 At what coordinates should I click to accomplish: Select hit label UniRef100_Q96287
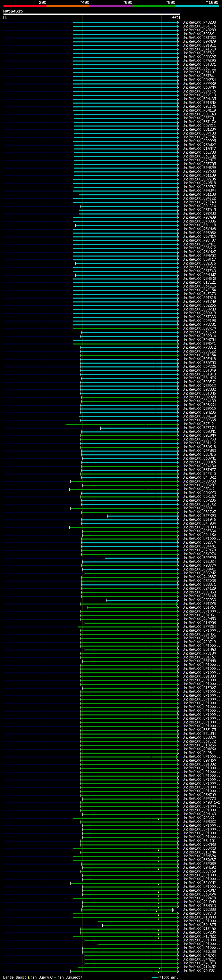199,485
